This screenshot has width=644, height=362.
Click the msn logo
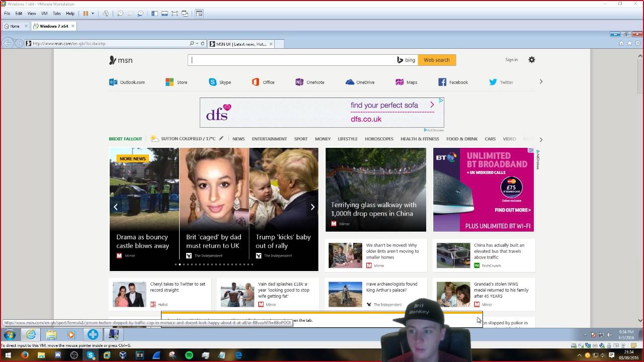pos(121,60)
